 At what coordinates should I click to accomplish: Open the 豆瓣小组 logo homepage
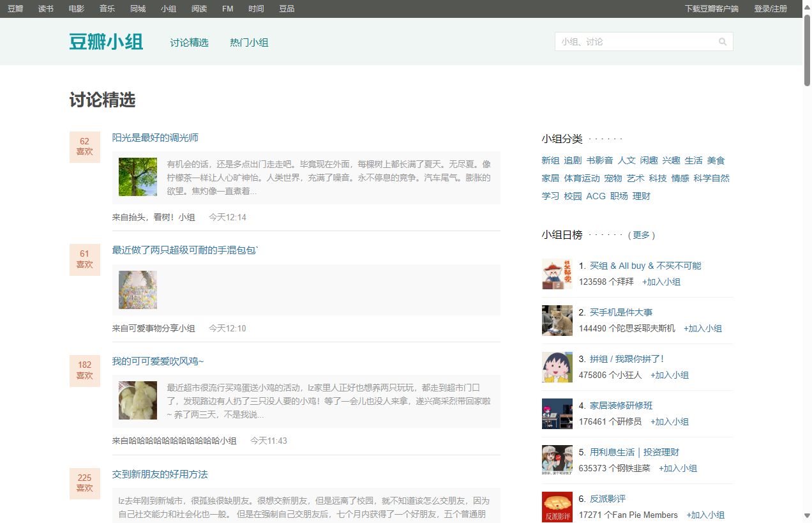pos(106,42)
